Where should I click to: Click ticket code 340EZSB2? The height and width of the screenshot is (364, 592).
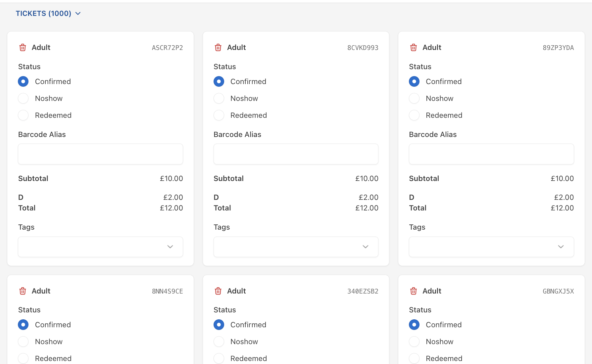(x=363, y=291)
